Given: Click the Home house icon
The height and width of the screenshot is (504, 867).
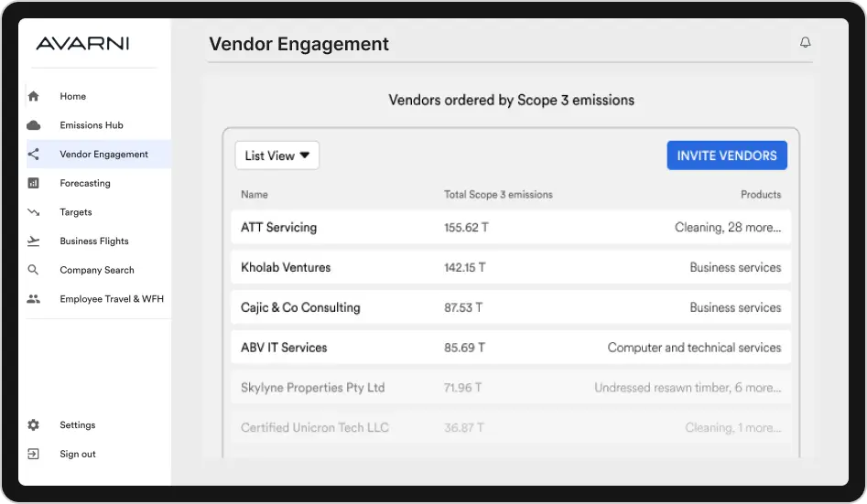Looking at the screenshot, I should tap(34, 96).
